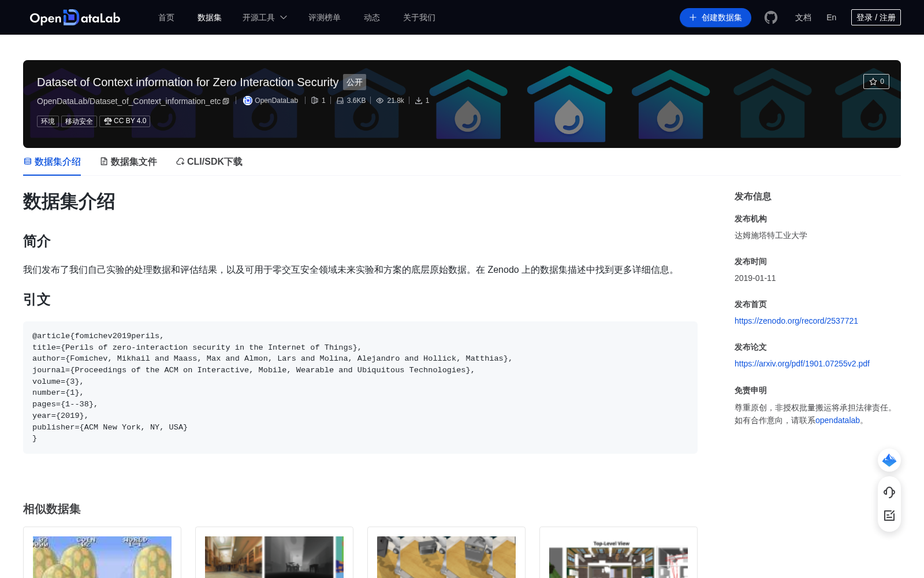Switch to the 数据集文件 tab
This screenshot has height=578, width=924.
click(x=128, y=162)
